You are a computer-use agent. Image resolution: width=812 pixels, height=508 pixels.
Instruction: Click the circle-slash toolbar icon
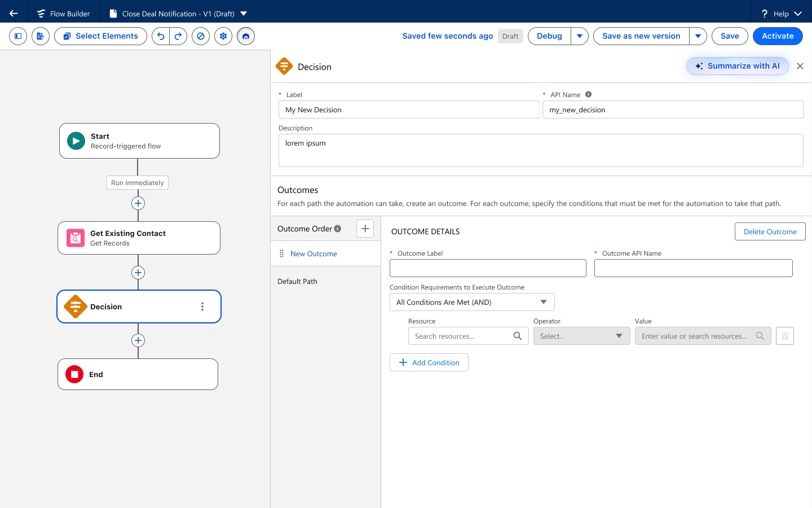201,36
